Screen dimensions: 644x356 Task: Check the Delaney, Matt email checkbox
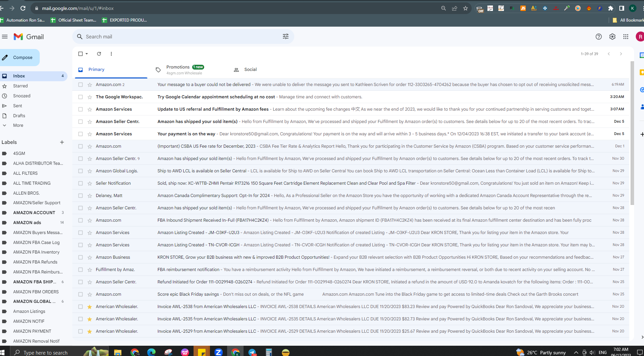coord(80,196)
